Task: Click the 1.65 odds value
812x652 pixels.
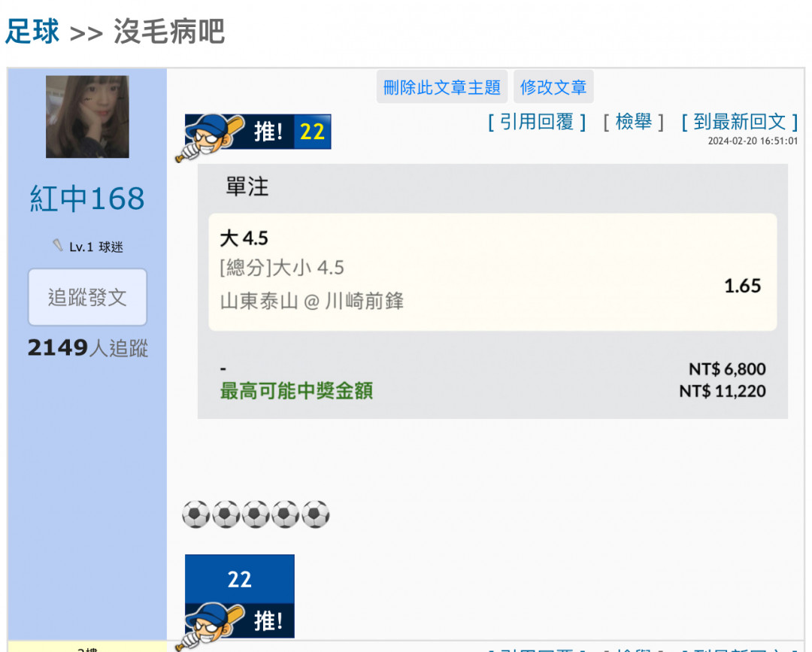Action: 742,286
